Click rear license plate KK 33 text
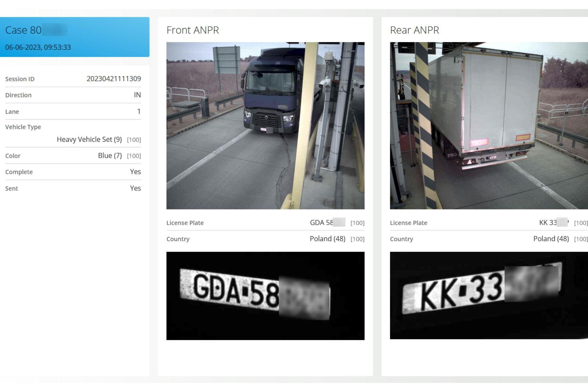588x392 pixels. [548, 223]
